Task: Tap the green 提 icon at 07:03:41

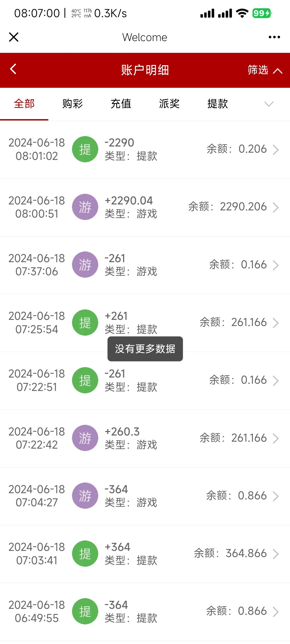Action: coord(85,554)
